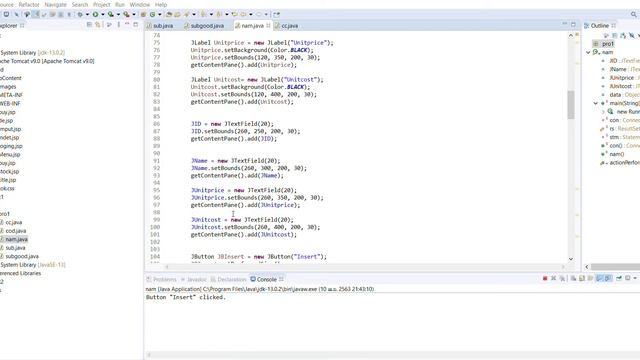Click editor scroll down arrow

[x=571, y=259]
